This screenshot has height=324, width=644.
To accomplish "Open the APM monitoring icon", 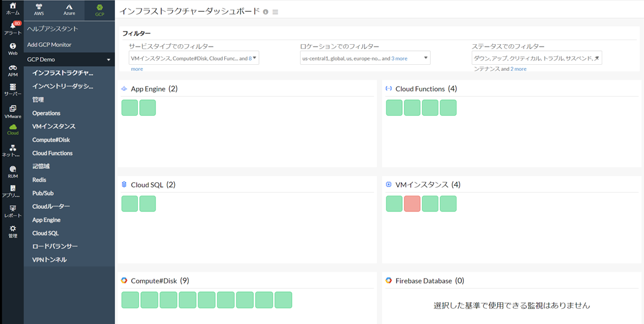I will pyautogui.click(x=12, y=70).
